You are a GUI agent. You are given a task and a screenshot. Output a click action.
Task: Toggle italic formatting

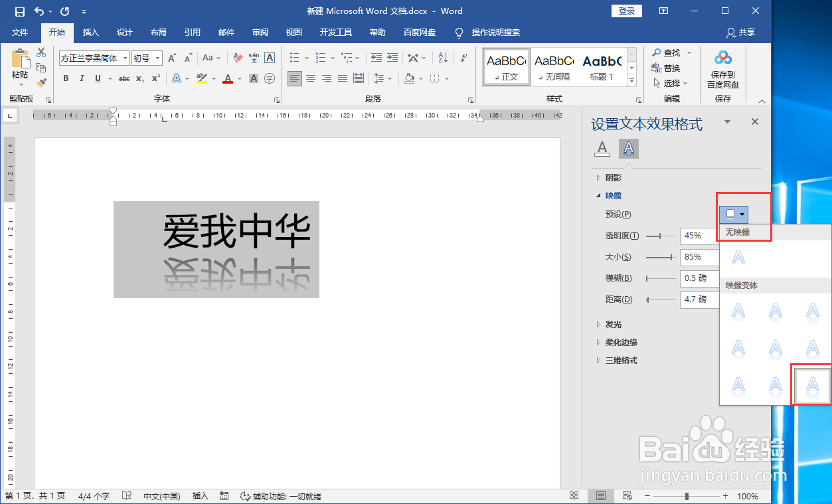pos(81,78)
